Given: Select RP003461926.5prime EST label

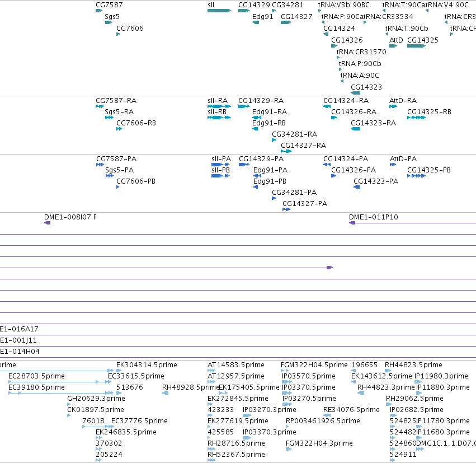Looking at the screenshot, I should (x=323, y=421).
